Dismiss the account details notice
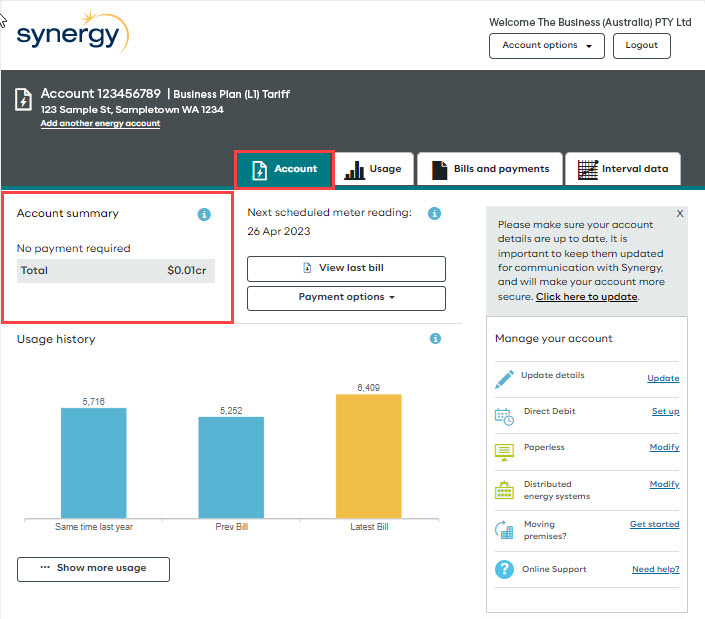The width and height of the screenshot is (705, 619). [680, 214]
